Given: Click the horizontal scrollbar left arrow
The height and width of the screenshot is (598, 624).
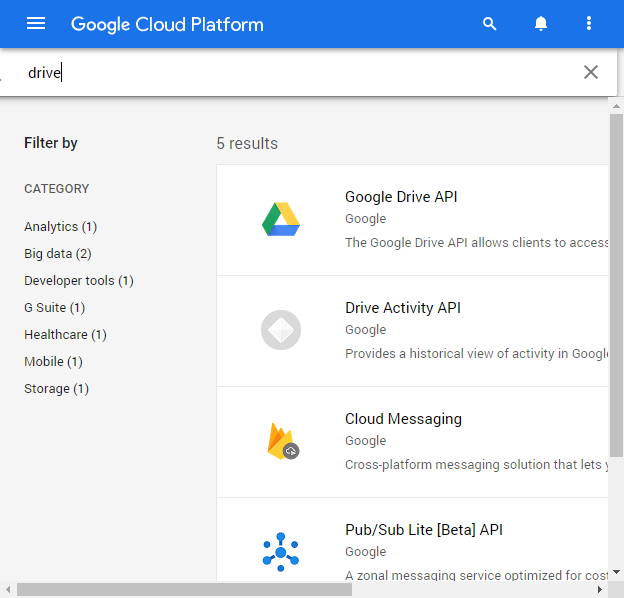Looking at the screenshot, I should pyautogui.click(x=8, y=590).
